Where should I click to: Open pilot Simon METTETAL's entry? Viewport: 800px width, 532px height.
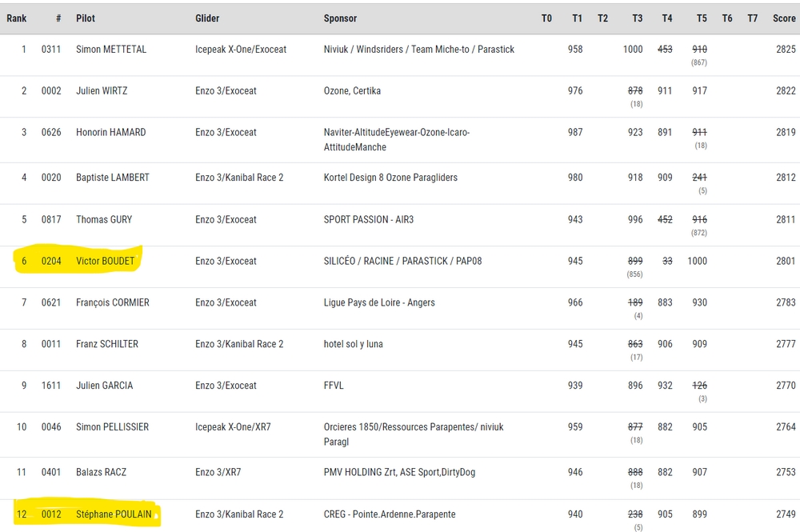[111, 50]
